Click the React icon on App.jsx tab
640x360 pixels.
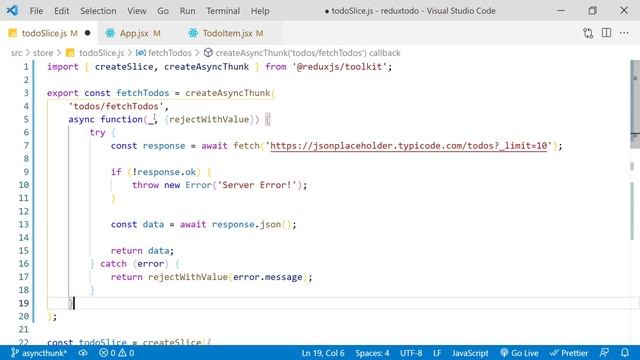(x=110, y=33)
